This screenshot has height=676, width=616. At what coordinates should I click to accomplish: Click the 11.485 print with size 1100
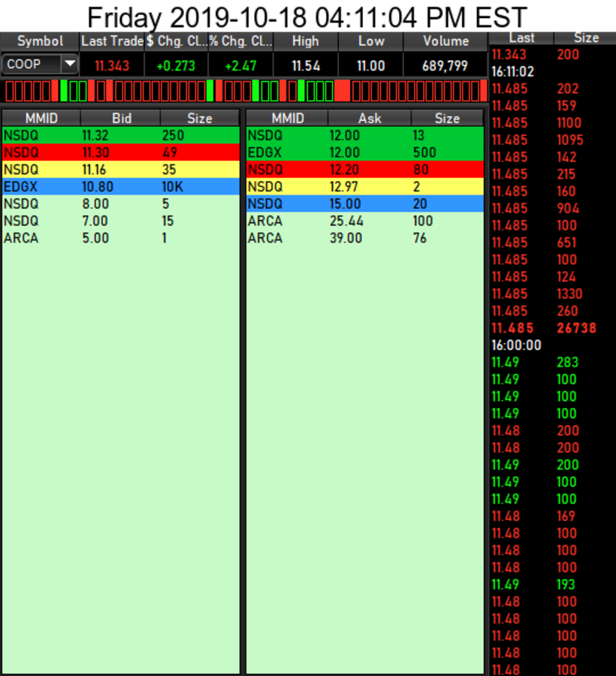[553, 123]
